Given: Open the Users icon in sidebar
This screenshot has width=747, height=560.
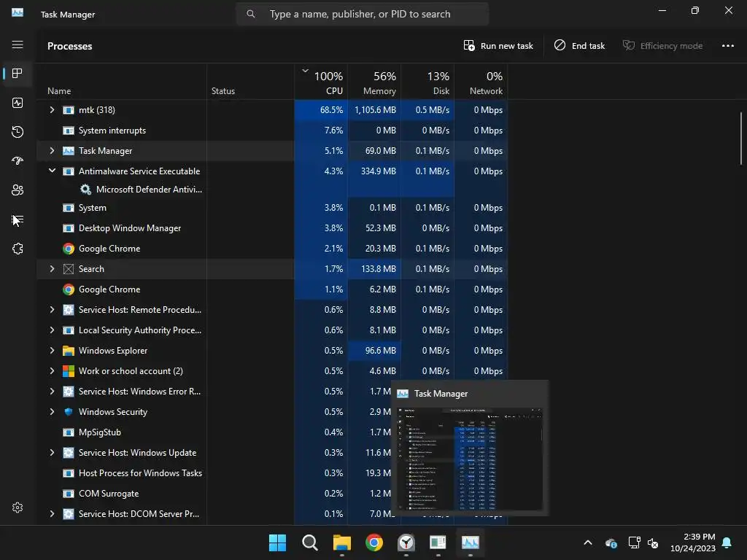Looking at the screenshot, I should pyautogui.click(x=18, y=190).
